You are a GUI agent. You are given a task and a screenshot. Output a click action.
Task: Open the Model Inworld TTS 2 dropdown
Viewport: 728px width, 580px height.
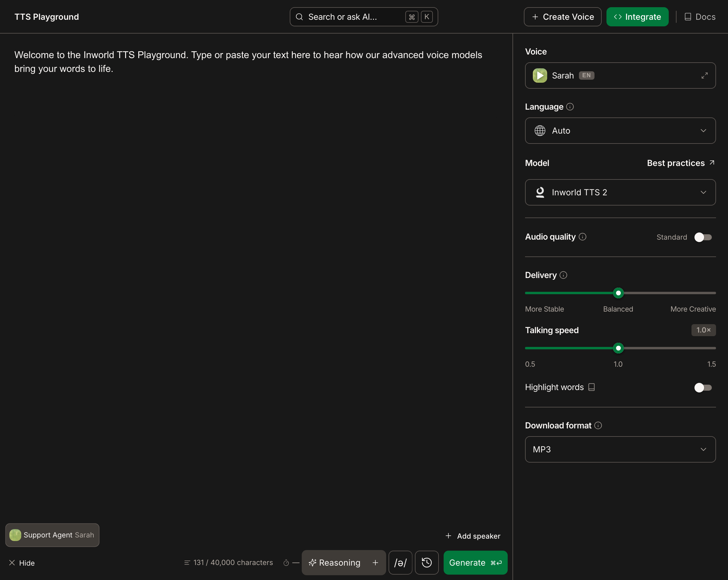tap(620, 192)
